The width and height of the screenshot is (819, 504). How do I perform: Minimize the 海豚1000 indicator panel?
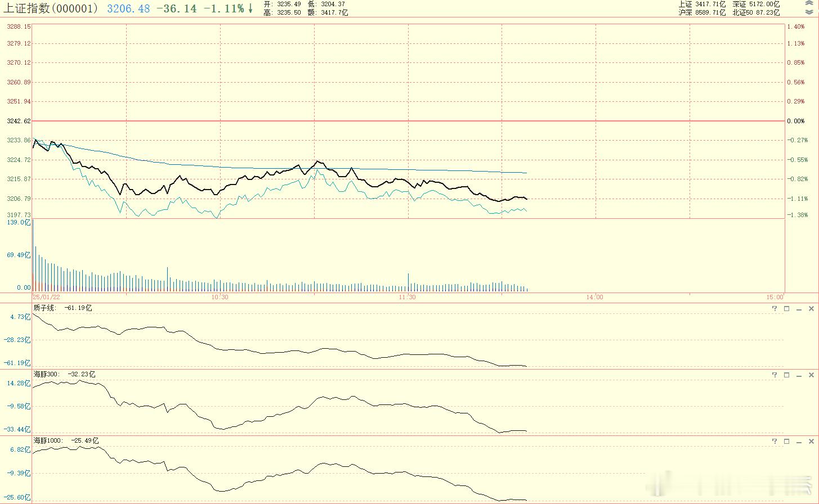[799, 442]
